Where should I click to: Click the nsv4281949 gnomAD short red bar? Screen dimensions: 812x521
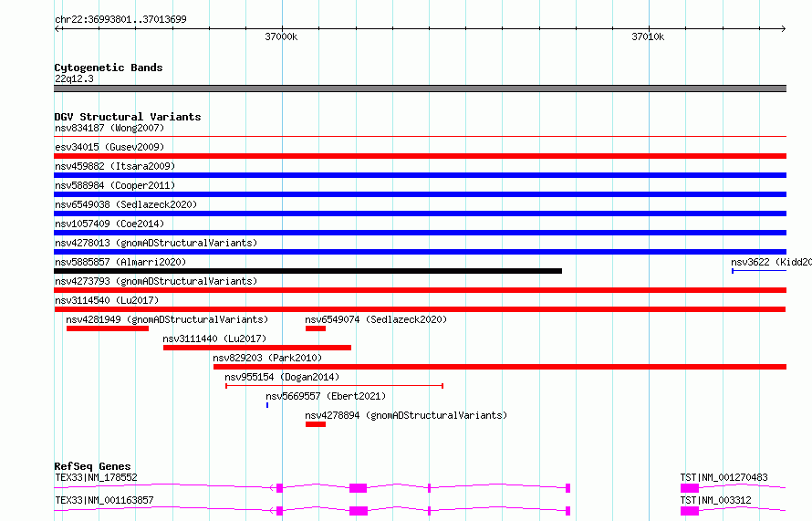pyautogui.click(x=107, y=328)
